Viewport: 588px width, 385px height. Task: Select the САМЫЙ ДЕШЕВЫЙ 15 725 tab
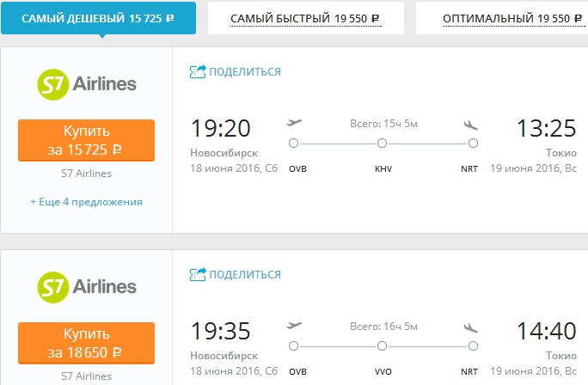(98, 18)
